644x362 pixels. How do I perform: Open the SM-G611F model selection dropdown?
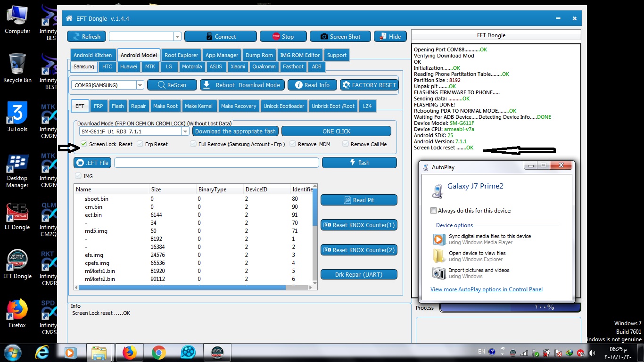click(x=185, y=132)
